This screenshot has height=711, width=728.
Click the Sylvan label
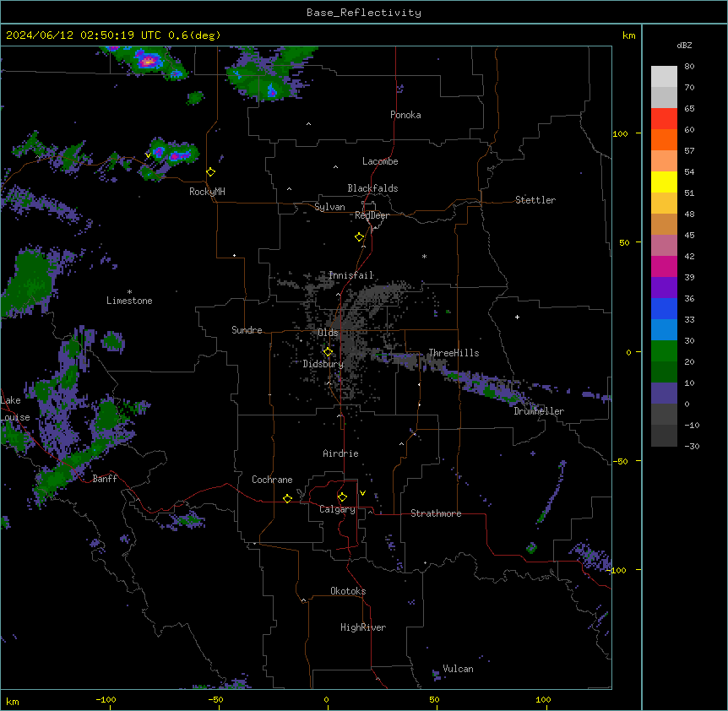[x=329, y=207]
